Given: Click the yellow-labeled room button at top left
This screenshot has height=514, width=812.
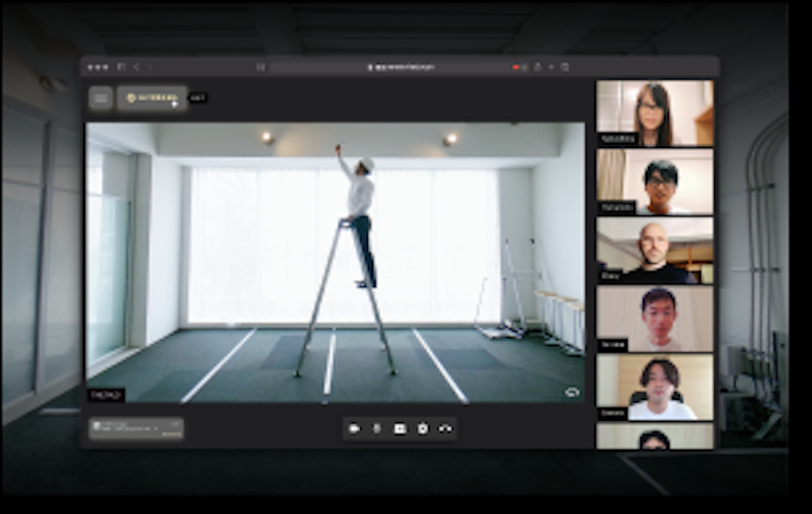Looking at the screenshot, I should pyautogui.click(x=152, y=98).
